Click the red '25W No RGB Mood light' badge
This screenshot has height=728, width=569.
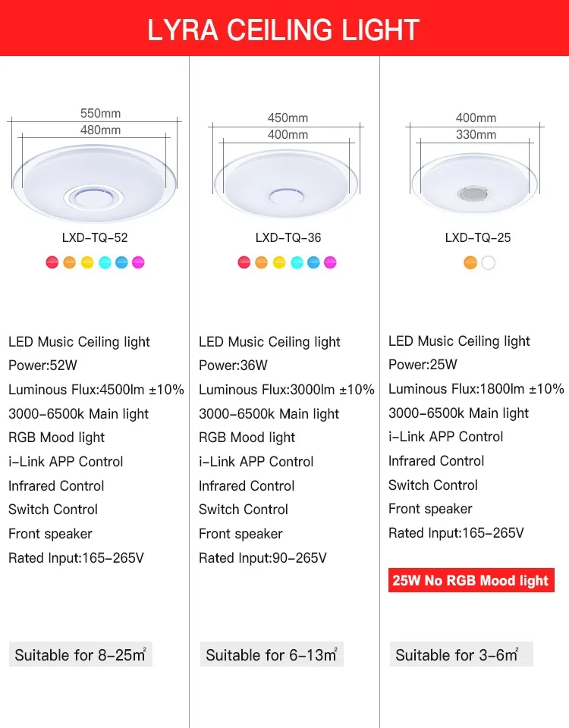tap(471, 580)
